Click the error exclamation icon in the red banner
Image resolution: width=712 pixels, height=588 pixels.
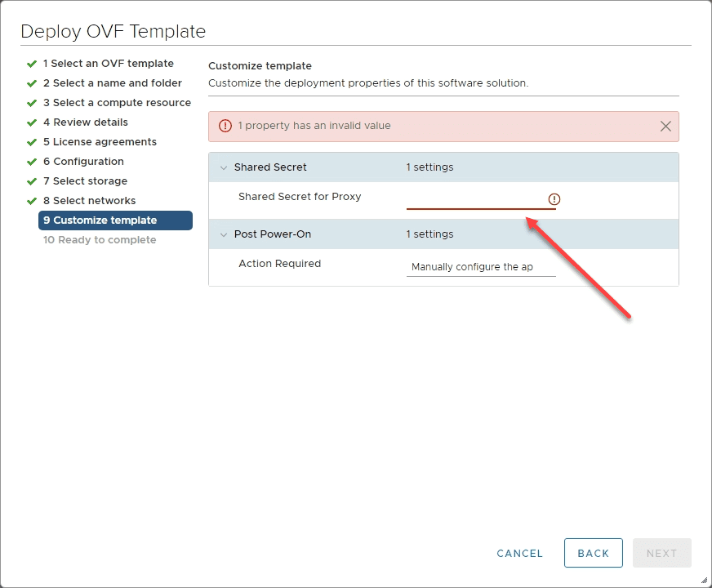pos(225,126)
